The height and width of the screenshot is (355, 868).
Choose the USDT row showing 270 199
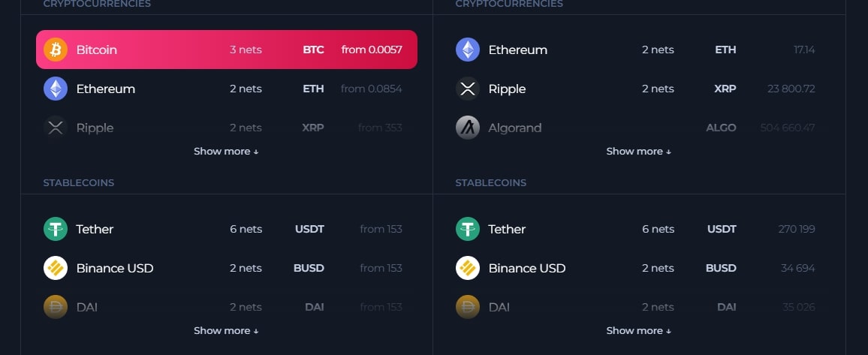pos(638,229)
